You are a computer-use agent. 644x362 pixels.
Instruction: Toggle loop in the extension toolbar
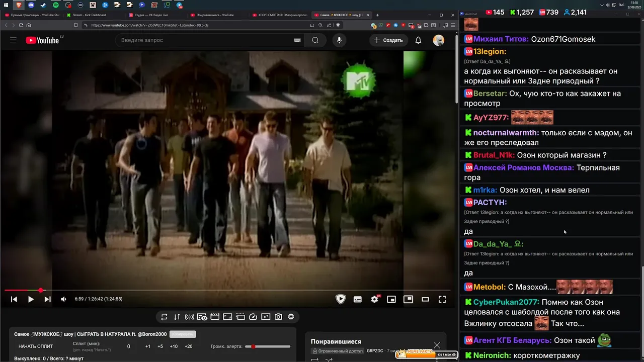(164, 317)
